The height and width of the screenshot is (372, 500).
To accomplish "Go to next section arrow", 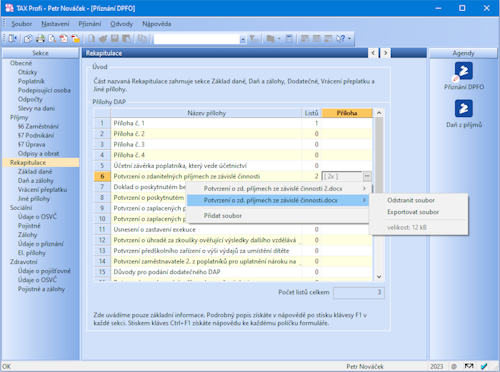I will 385,53.
